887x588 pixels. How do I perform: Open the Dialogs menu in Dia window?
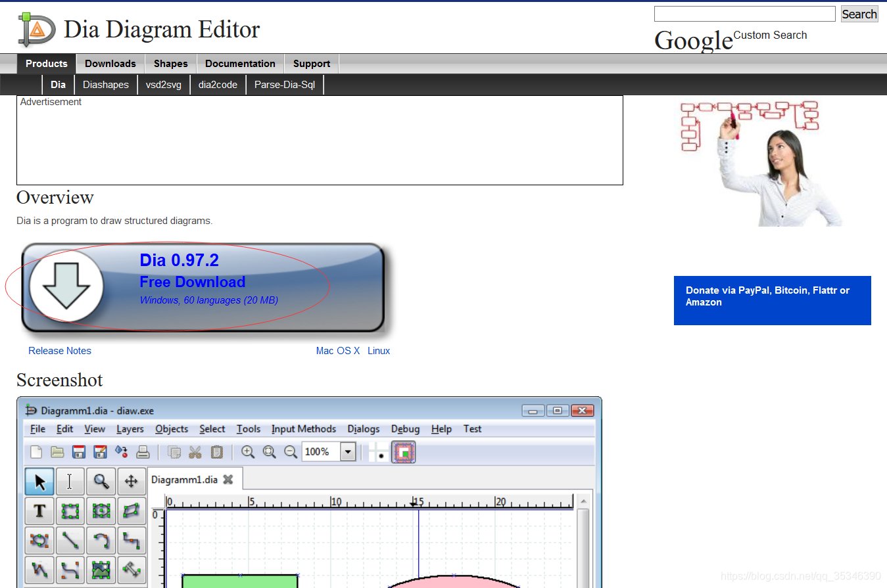(x=364, y=429)
